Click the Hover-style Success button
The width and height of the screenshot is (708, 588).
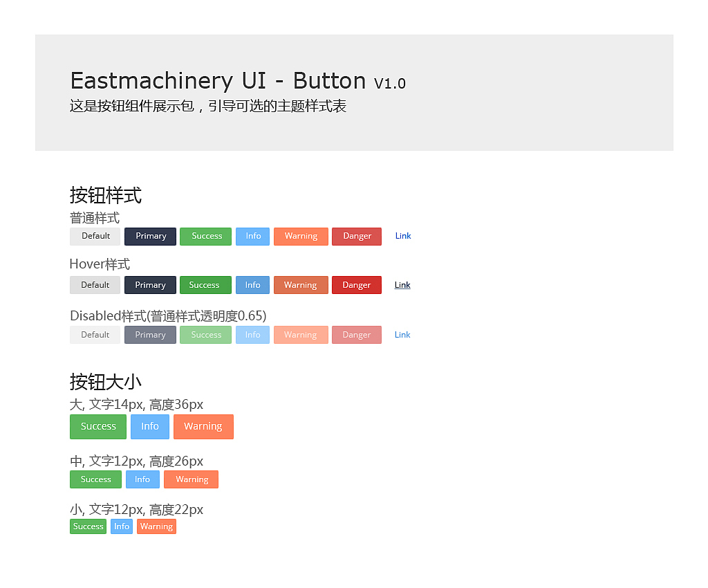click(x=205, y=285)
